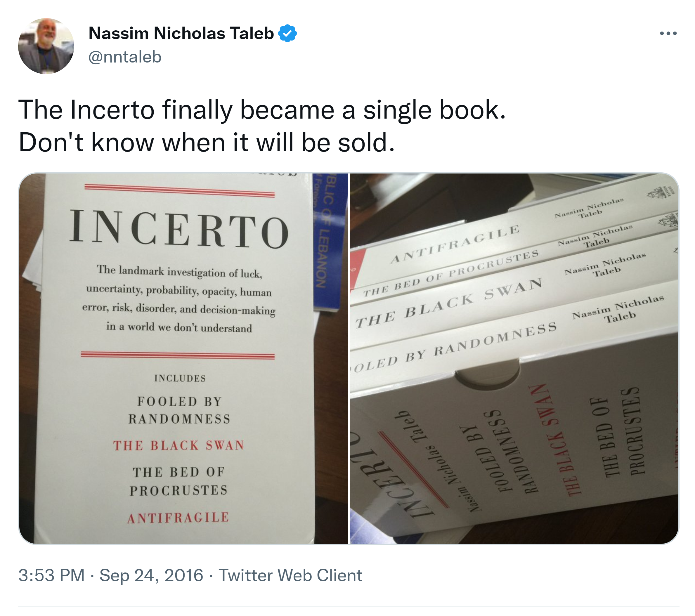
Task: Click the Twitter Web Client source link
Action: coord(290,575)
